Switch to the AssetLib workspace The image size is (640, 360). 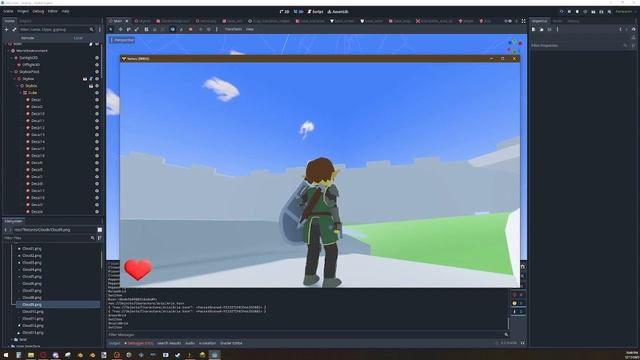point(338,12)
